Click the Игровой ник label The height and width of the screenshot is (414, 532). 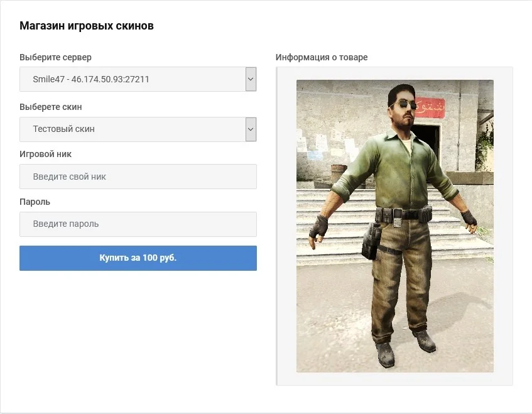pos(45,154)
